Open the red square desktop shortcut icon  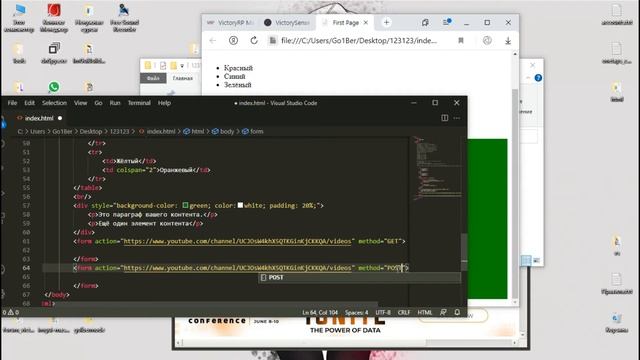pos(54,10)
